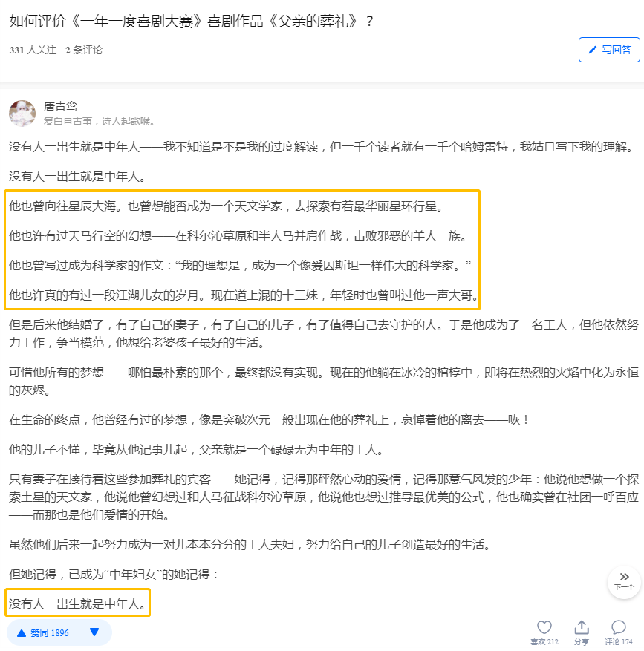Click the downvote triangle button

pos(94,632)
